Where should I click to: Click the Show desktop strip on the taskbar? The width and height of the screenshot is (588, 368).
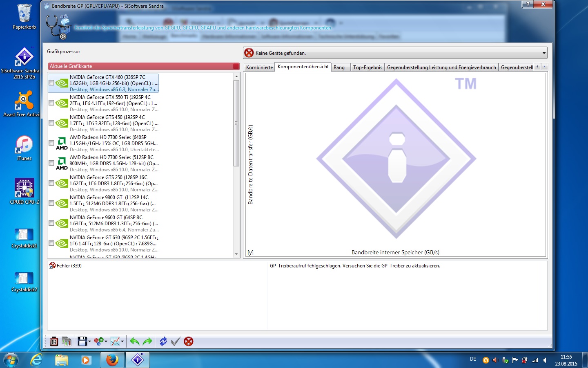point(585,360)
